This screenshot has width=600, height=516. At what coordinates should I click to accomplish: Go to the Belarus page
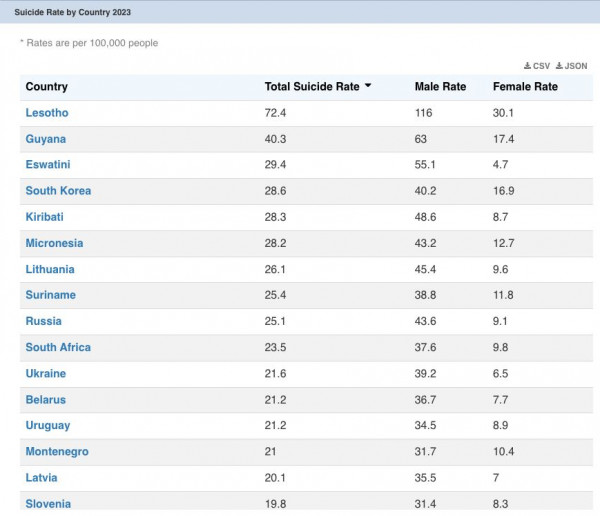[46, 399]
